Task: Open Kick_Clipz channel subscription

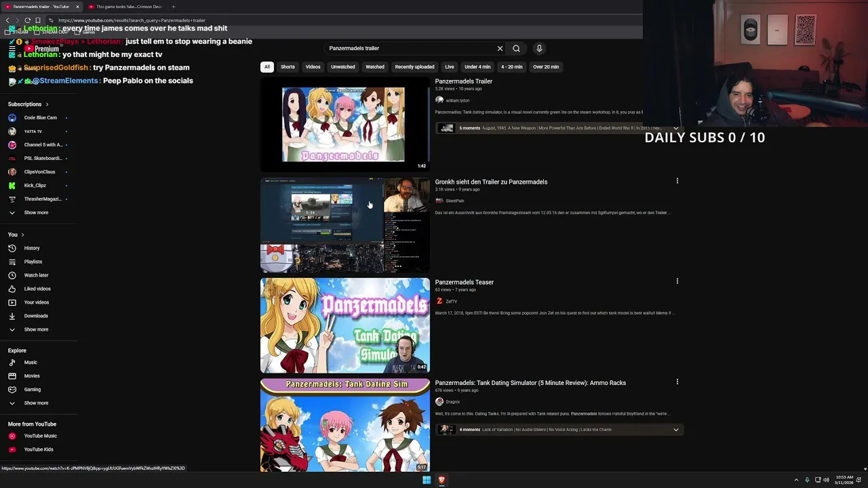Action: coord(35,186)
